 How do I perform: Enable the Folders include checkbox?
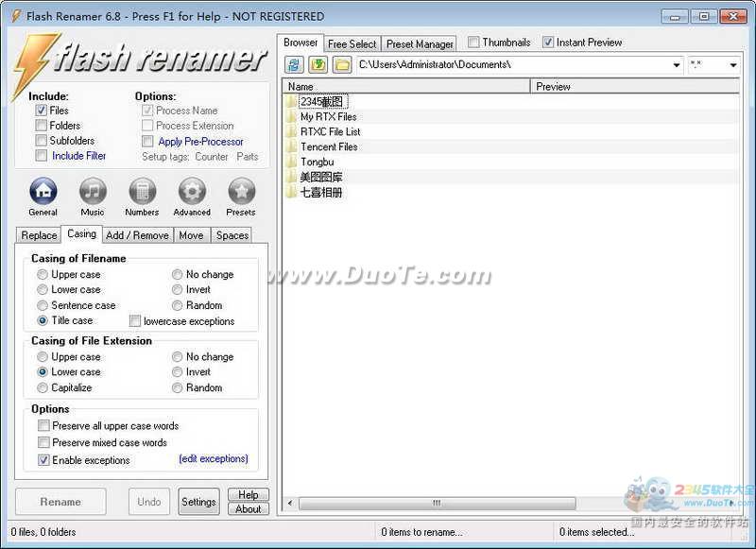coord(41,126)
